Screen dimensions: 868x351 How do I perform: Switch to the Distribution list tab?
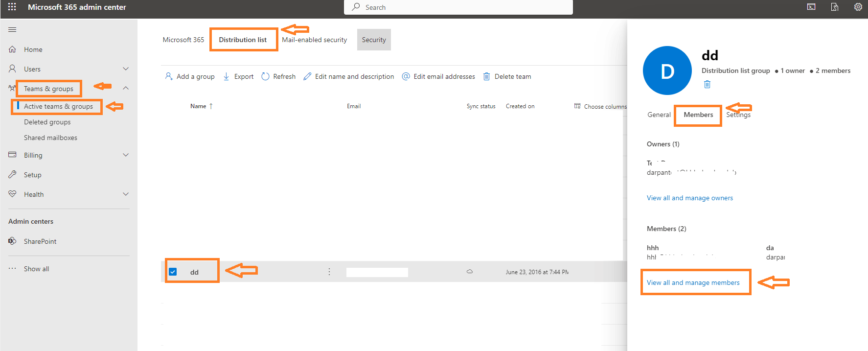(243, 40)
